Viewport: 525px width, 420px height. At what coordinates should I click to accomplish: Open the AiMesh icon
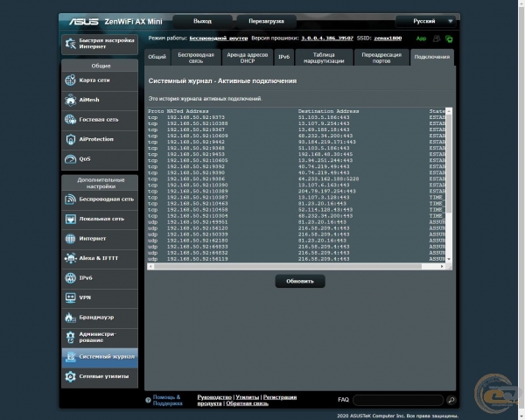point(70,100)
